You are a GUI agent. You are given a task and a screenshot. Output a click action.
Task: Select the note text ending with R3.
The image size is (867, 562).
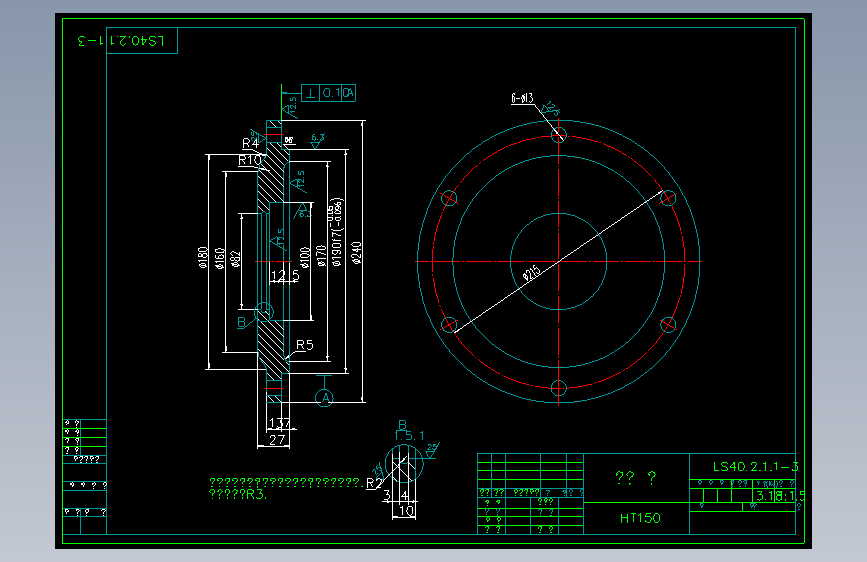286,488
